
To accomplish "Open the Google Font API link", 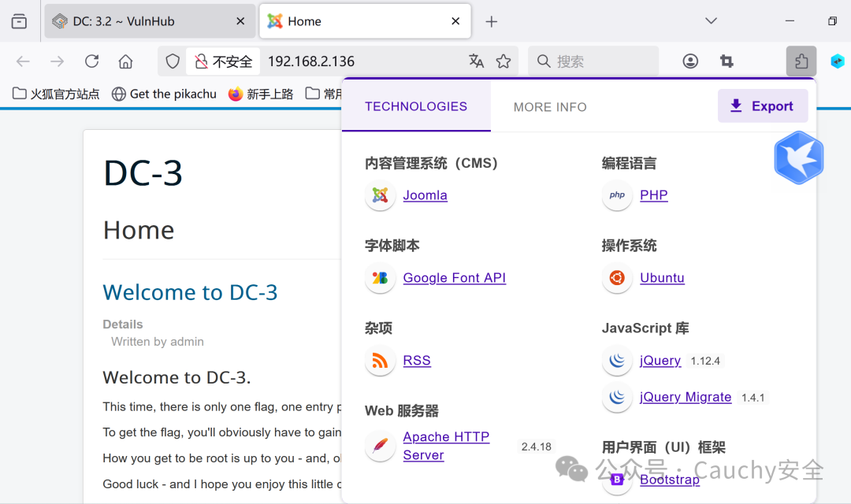I will point(455,278).
